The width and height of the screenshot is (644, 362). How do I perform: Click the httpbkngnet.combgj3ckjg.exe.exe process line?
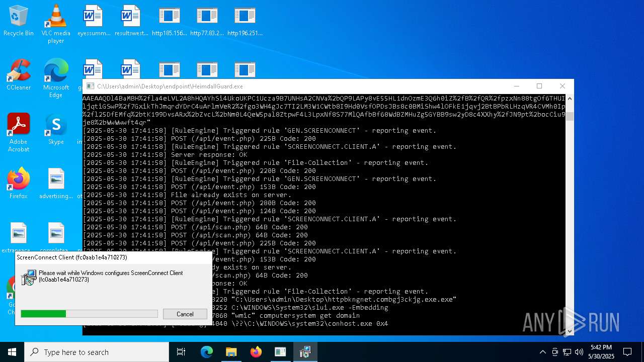tap(334, 300)
